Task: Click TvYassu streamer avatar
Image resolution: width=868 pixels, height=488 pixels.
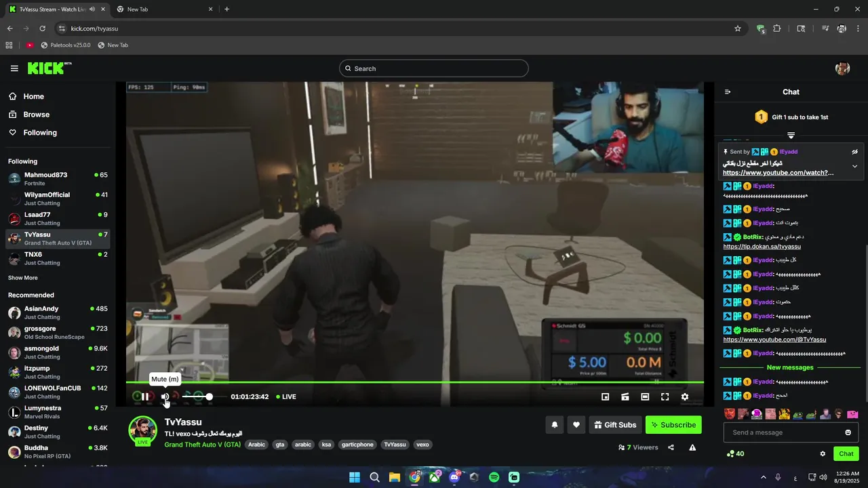Action: point(142,430)
